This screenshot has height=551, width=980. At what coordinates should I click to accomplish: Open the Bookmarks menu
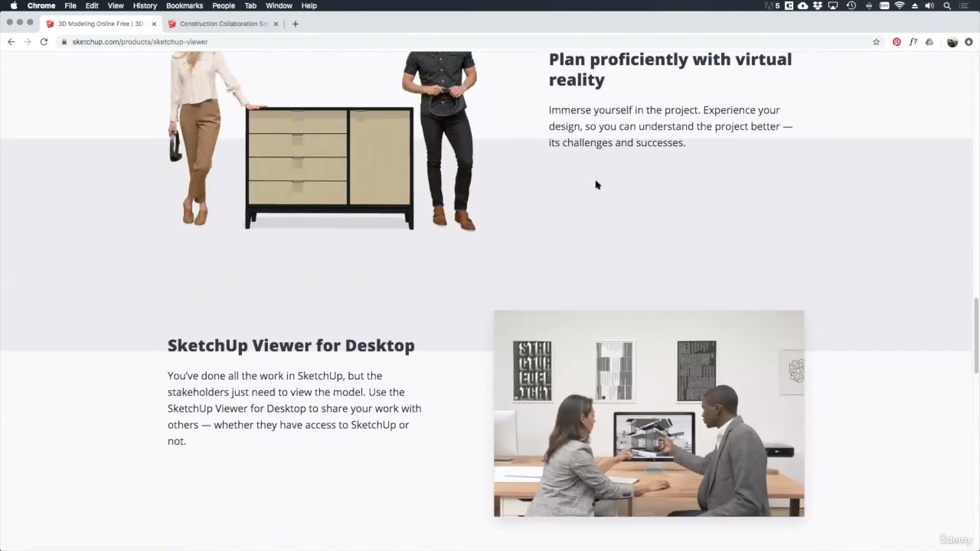(x=185, y=5)
